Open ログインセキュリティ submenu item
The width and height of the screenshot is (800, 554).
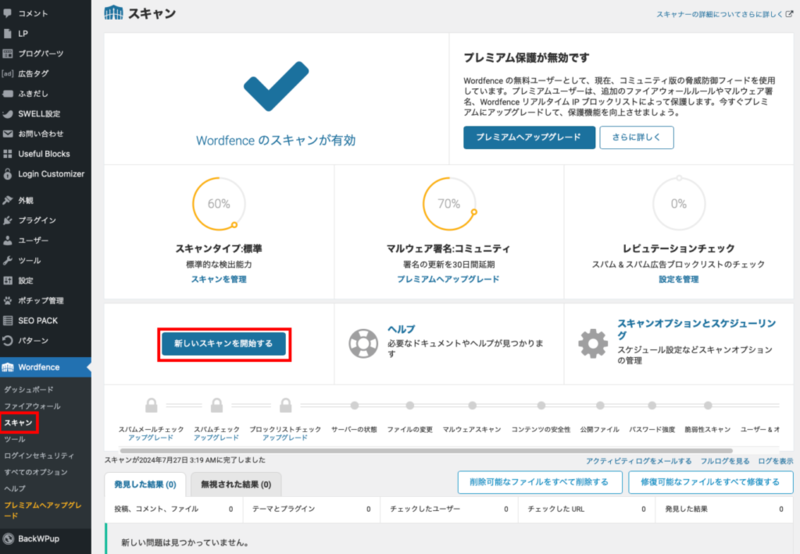coord(39,456)
